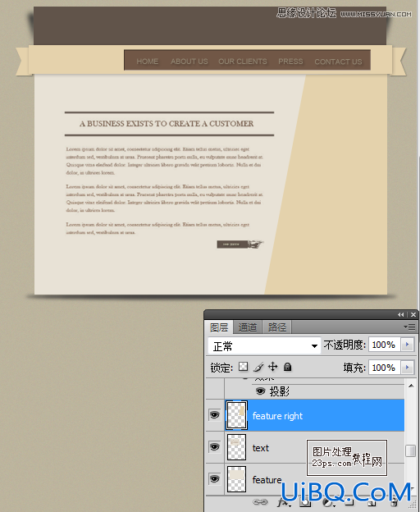Hide the feature right layer
Image resolution: width=420 pixels, height=512 pixels.
point(214,415)
